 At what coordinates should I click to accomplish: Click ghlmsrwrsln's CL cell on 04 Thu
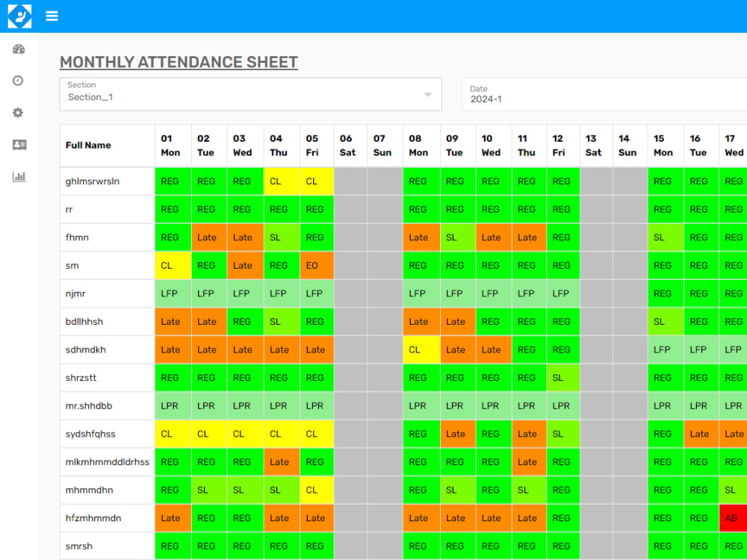(282, 181)
